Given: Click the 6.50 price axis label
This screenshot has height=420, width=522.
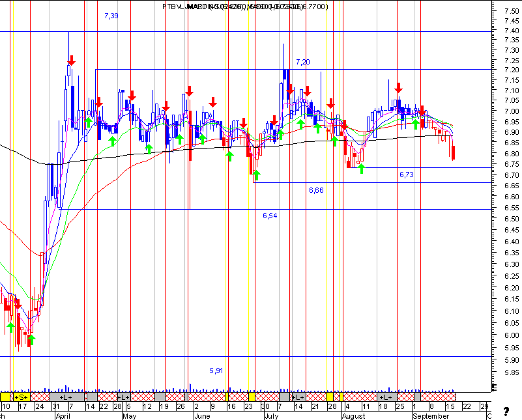Looking at the screenshot, I should [512, 219].
